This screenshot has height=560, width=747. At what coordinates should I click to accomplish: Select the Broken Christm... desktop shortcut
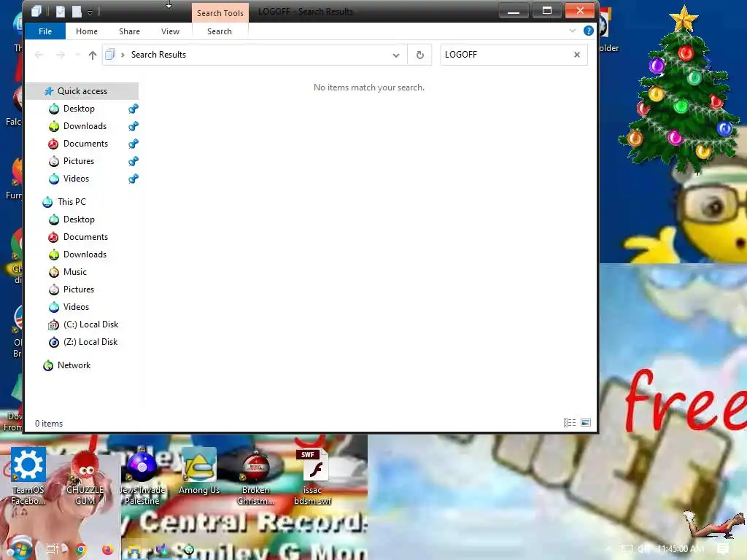[x=255, y=476]
